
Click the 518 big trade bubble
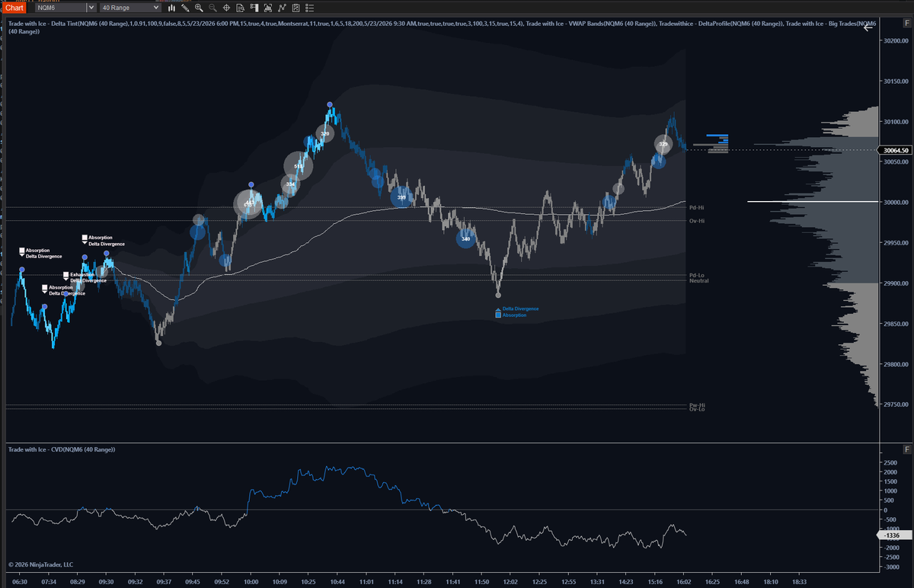(299, 166)
